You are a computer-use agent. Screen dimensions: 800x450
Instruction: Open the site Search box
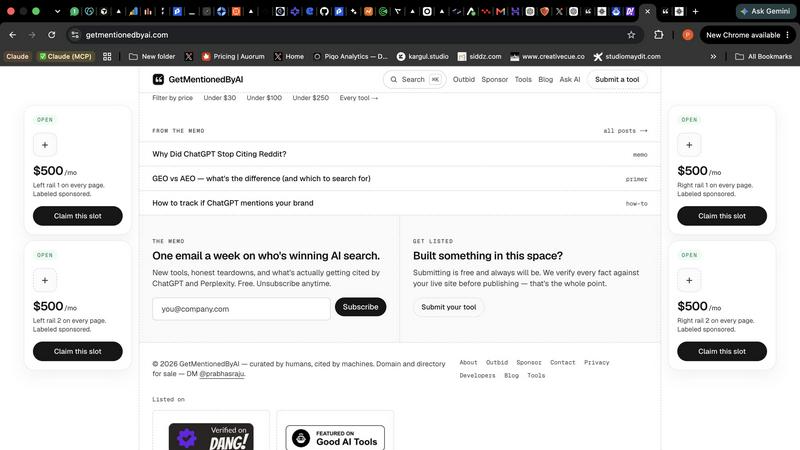pyautogui.click(x=414, y=79)
